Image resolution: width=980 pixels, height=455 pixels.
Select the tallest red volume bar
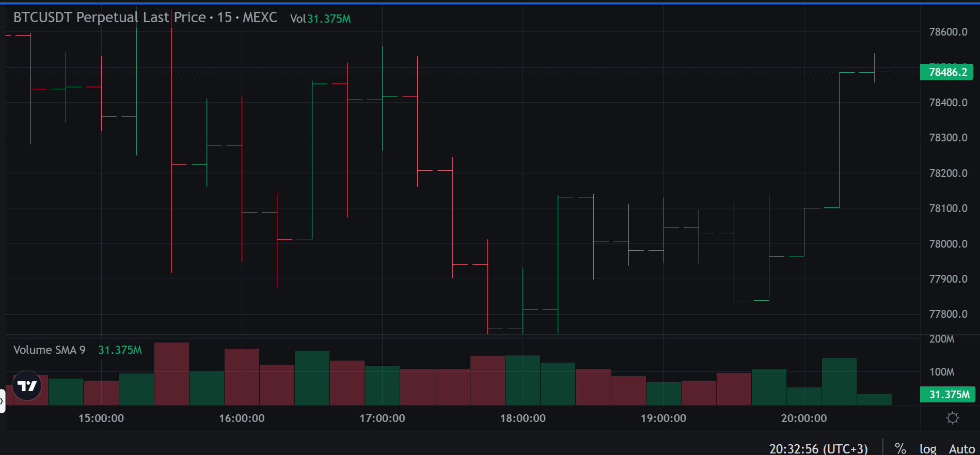[x=171, y=373]
